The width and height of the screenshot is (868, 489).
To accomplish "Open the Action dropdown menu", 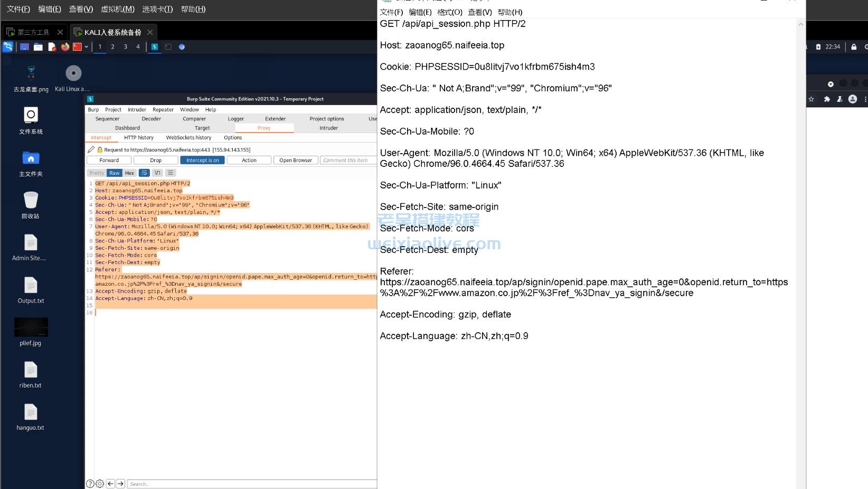I will point(249,160).
